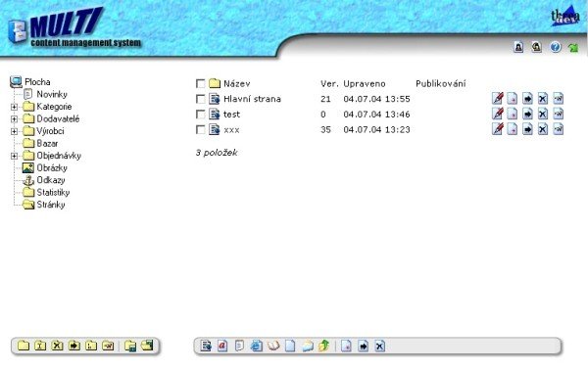The height and width of the screenshot is (371, 588).
Task: Click the move arrow icon for Hlavní strana
Action: [527, 99]
